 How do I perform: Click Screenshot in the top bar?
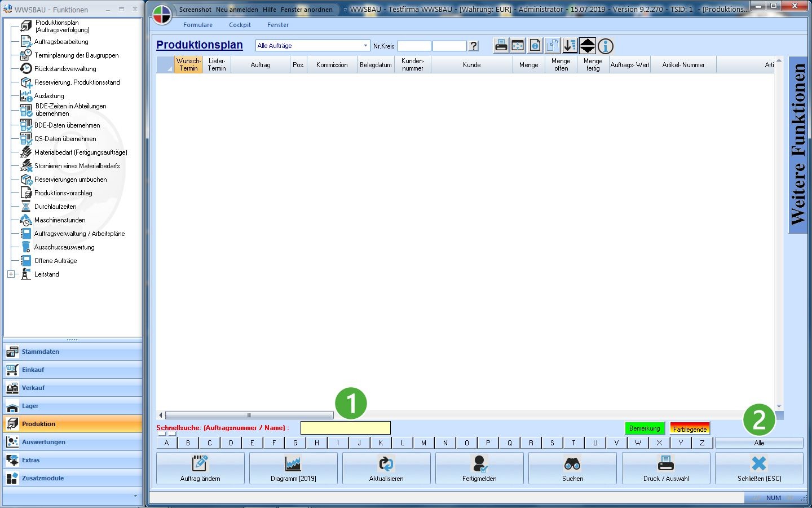(195, 10)
